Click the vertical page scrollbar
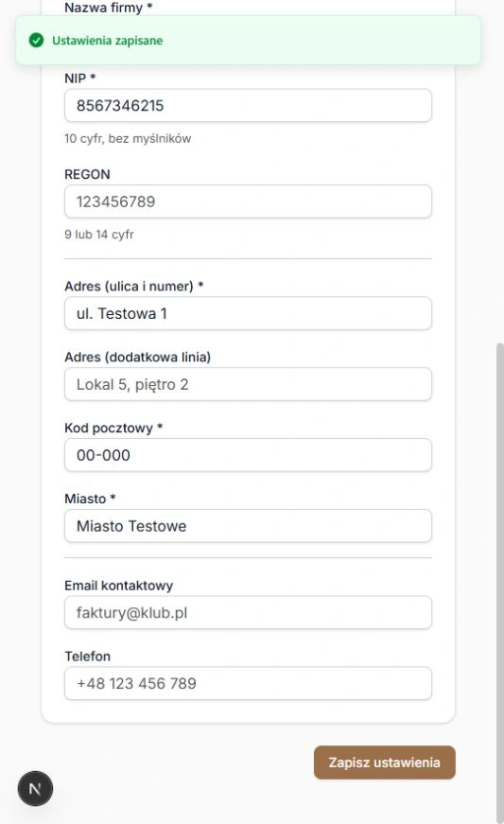The image size is (504, 824). pos(500,576)
